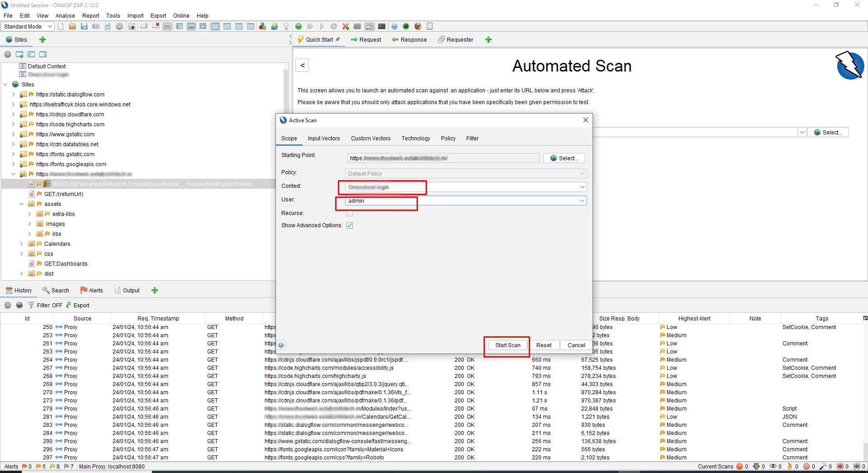Screen dimensions: 868x473
Task: Toggle the Recurse checkbox
Action: pyautogui.click(x=350, y=213)
